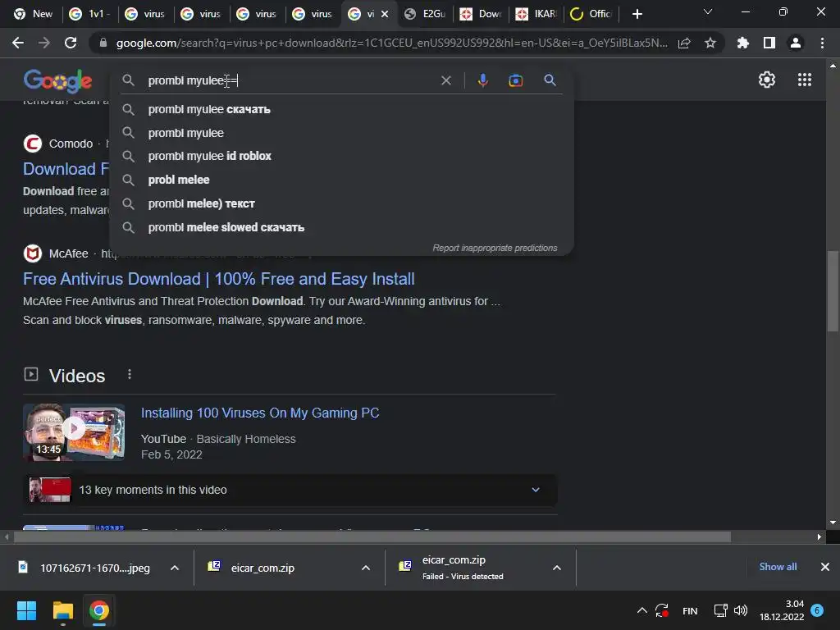
Task: Click the horizontal scrollbar thumb
Action: [x=372, y=537]
